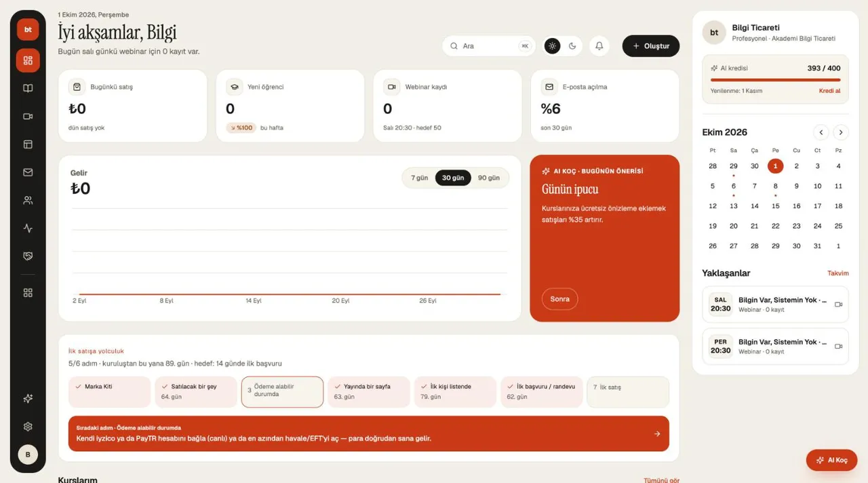Select the Yayında bir sayfa step
This screenshot has width=868, height=483.
[369, 392]
